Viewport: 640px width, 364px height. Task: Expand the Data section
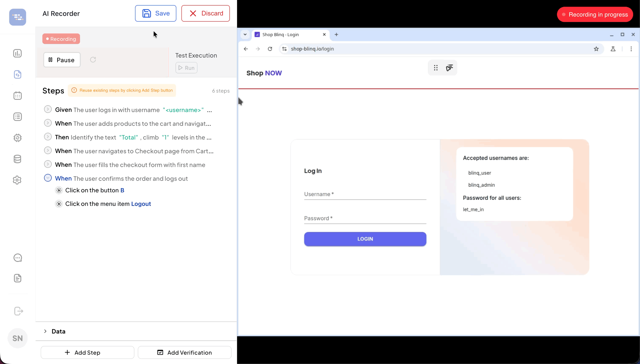pyautogui.click(x=45, y=331)
